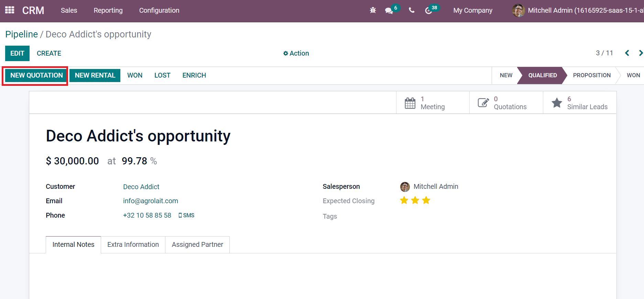Image resolution: width=644 pixels, height=299 pixels.
Task: Click the salesperson avatar beside Mitchell Admin
Action: coord(405,187)
